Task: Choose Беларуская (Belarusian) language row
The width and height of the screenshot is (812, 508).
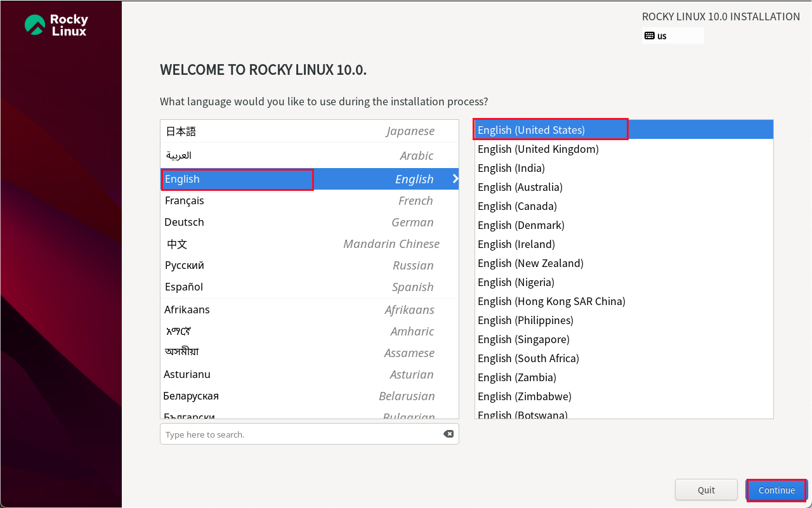Action: (x=309, y=396)
